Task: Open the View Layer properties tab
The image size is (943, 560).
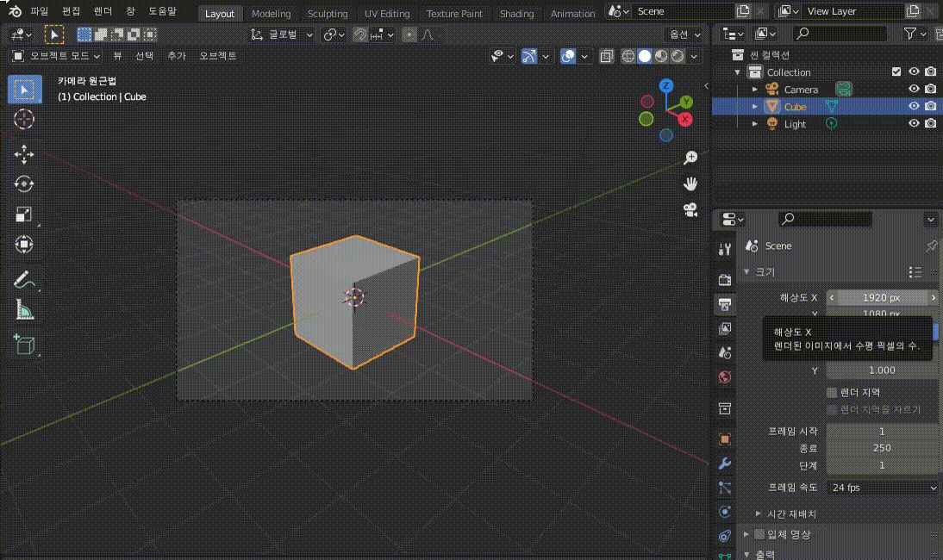Action: point(725,328)
